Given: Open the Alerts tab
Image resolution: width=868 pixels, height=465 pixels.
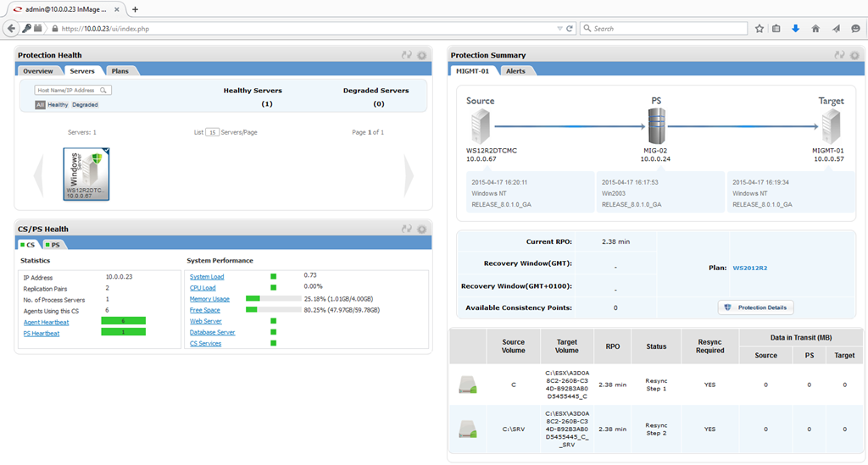Looking at the screenshot, I should [x=515, y=71].
